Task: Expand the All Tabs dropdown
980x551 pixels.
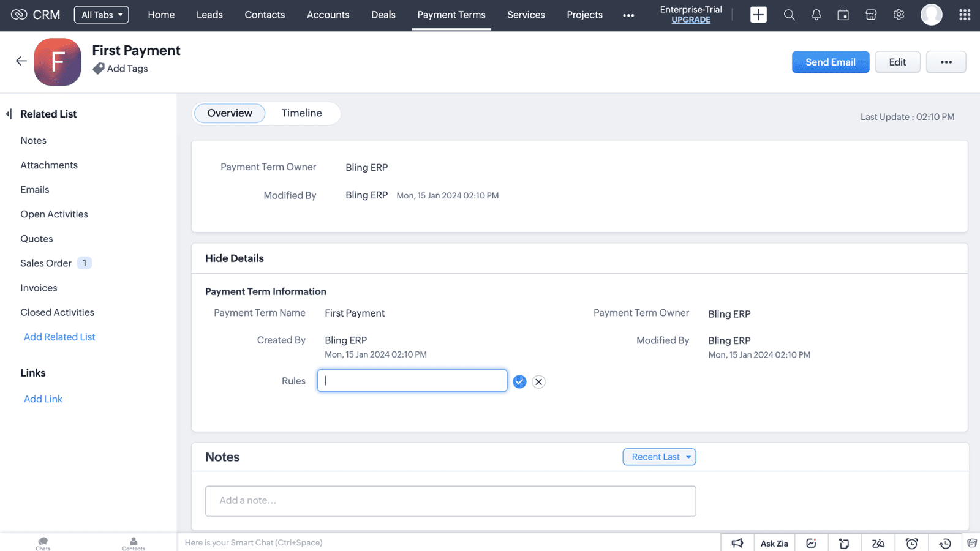Action: point(102,15)
